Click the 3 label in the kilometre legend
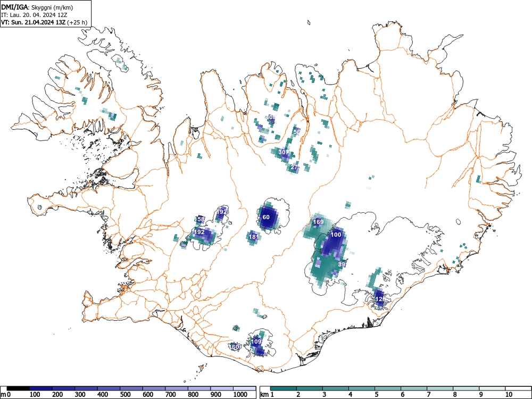Image resolution: width=532 pixels, height=399 pixels. (325, 395)
